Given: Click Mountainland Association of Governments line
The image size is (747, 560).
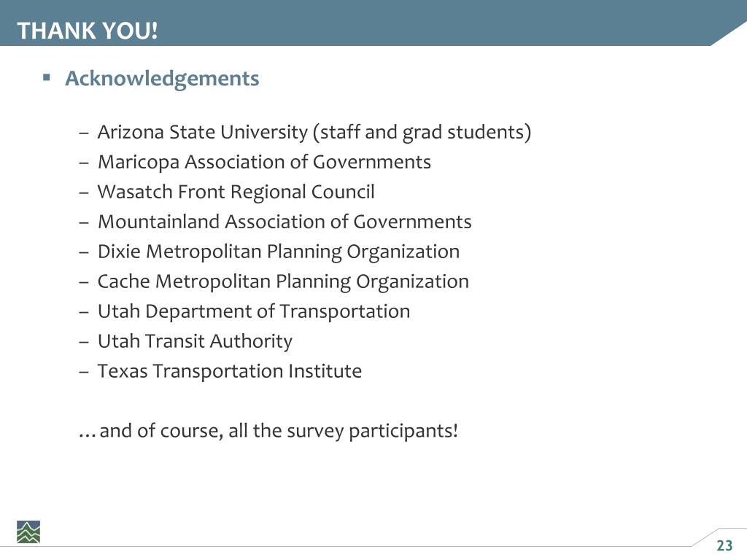Looking at the screenshot, I should (285, 222).
